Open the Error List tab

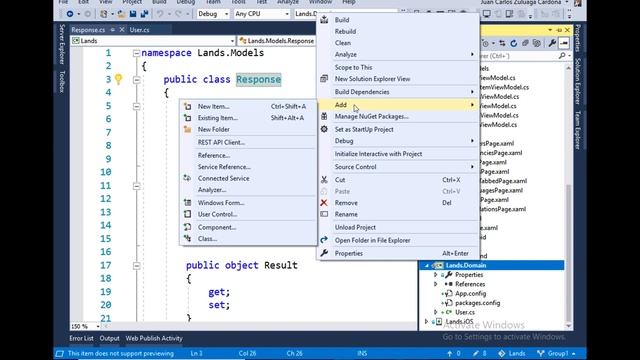pos(81,338)
